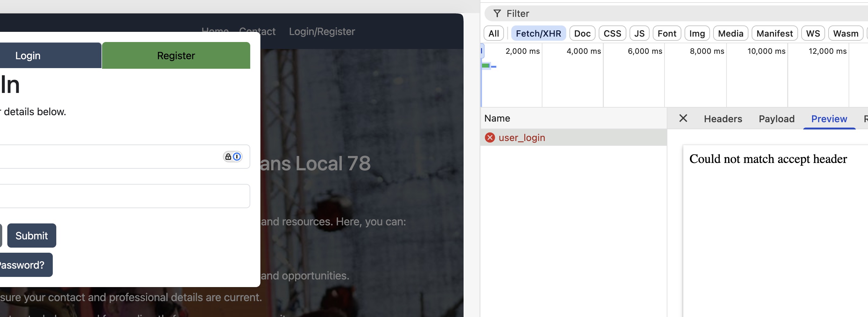
Task: Close the request details panel
Action: 683,118
